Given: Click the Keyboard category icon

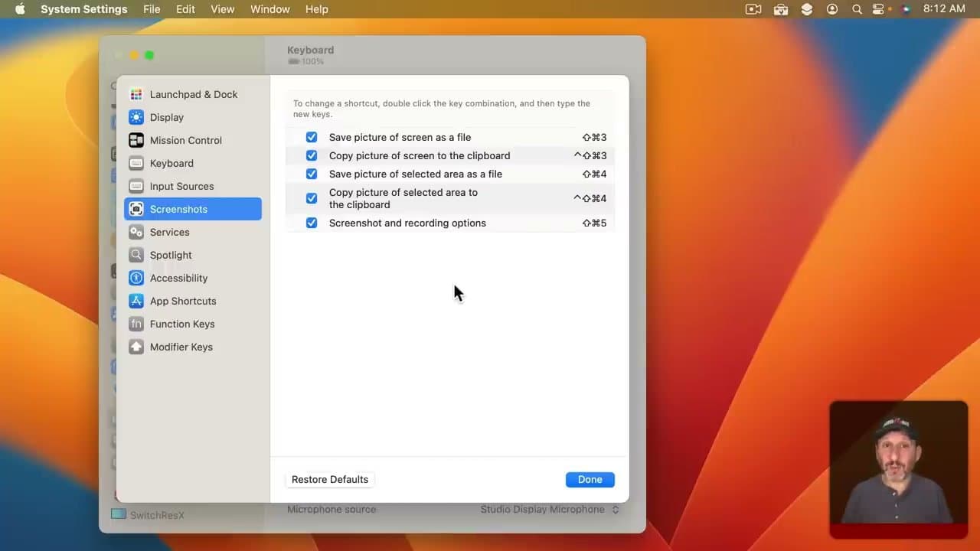Looking at the screenshot, I should pyautogui.click(x=136, y=163).
